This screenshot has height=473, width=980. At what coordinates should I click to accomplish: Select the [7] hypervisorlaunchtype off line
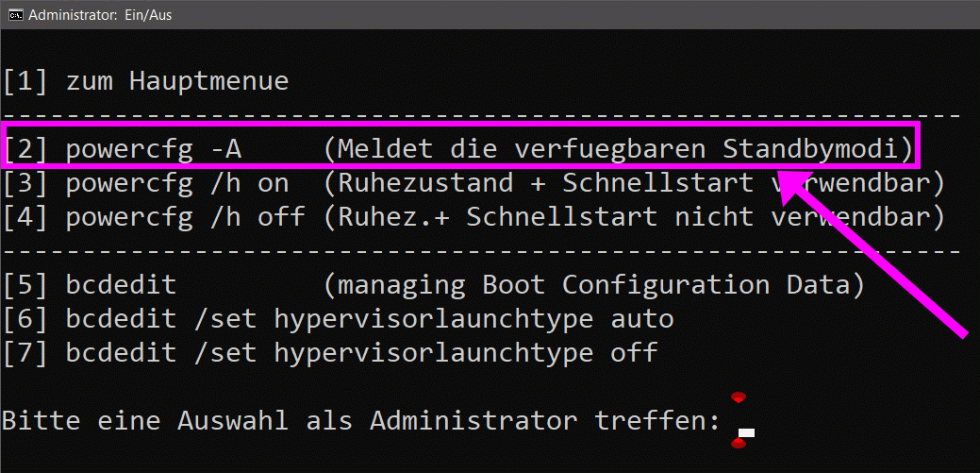330,353
